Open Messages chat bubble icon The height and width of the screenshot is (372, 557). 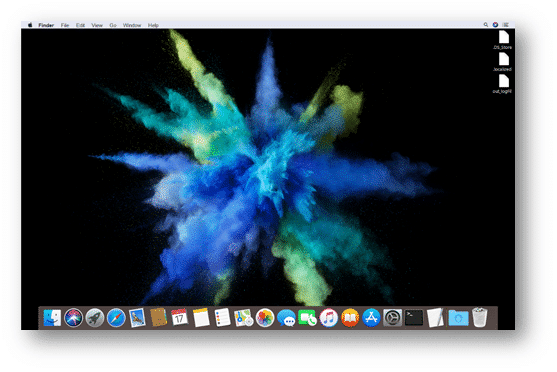286,317
